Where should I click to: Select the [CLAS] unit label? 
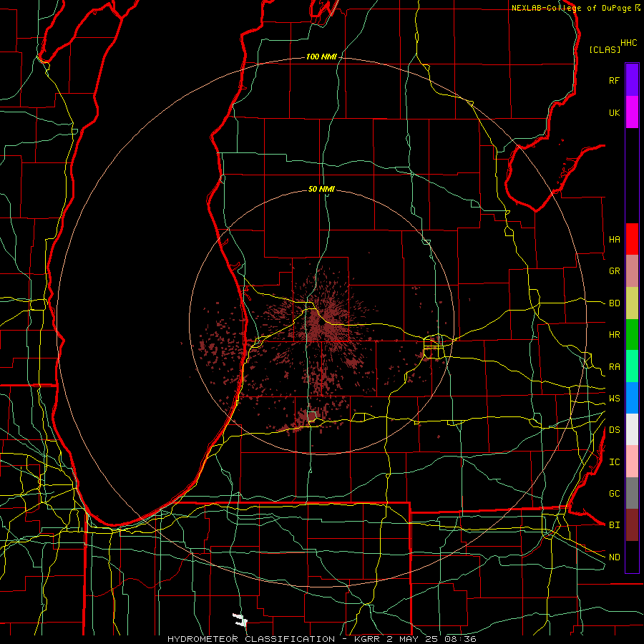point(605,49)
